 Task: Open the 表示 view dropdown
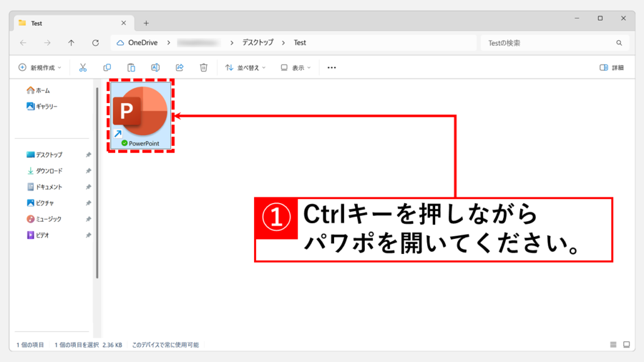pos(296,67)
